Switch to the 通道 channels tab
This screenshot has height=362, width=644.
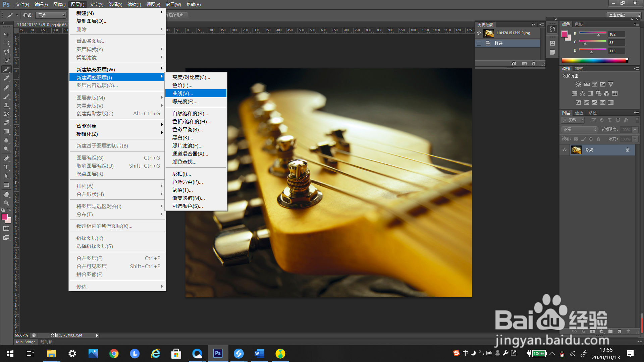(579, 113)
